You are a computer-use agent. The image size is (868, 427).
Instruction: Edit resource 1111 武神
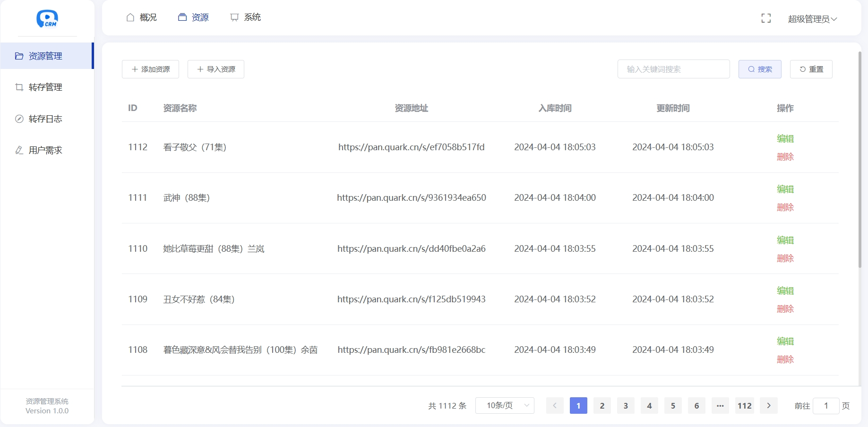(785, 189)
